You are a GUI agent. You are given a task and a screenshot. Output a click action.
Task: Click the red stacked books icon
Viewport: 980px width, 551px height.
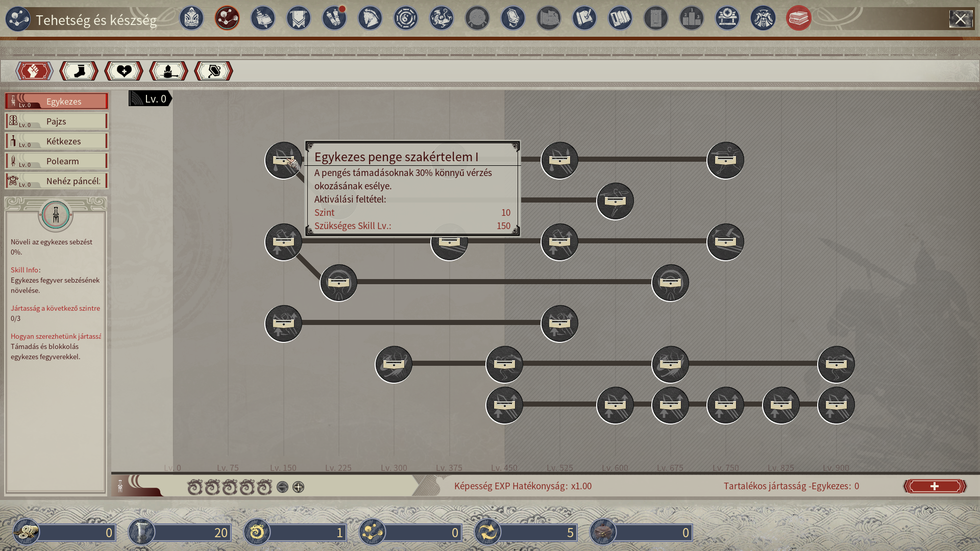(799, 18)
